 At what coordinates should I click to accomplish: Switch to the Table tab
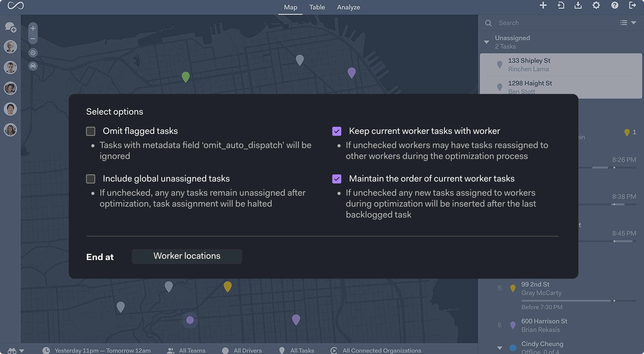tap(317, 7)
